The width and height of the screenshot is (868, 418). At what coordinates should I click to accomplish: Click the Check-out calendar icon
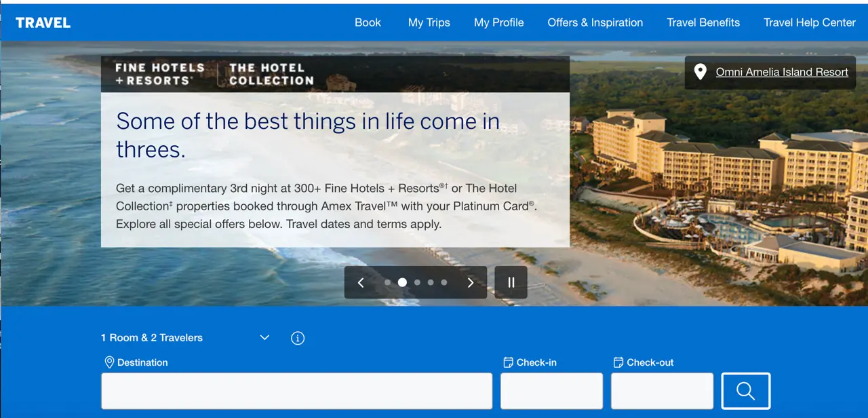pos(618,362)
